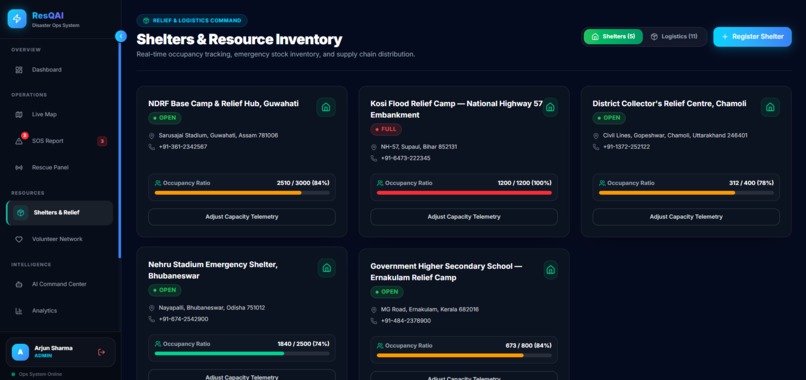The image size is (806, 380).
Task: Click the Rescue Panel broadcast icon
Action: [x=19, y=168]
